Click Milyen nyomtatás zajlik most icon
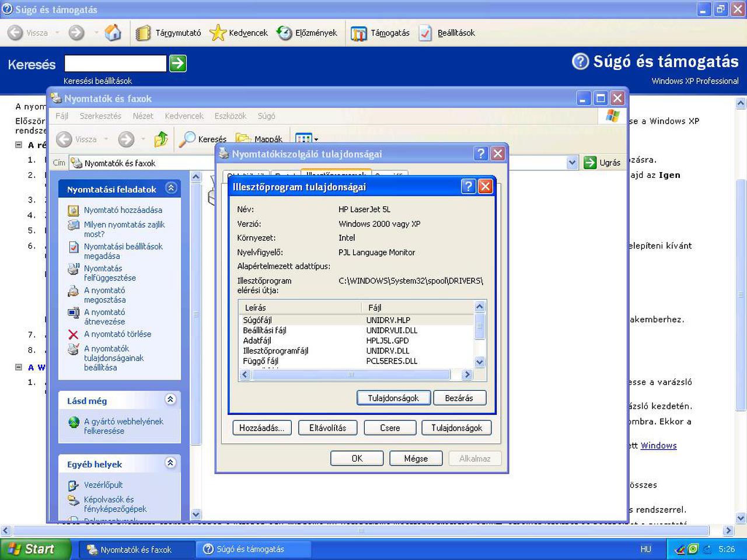The height and width of the screenshot is (560, 747). [x=74, y=225]
